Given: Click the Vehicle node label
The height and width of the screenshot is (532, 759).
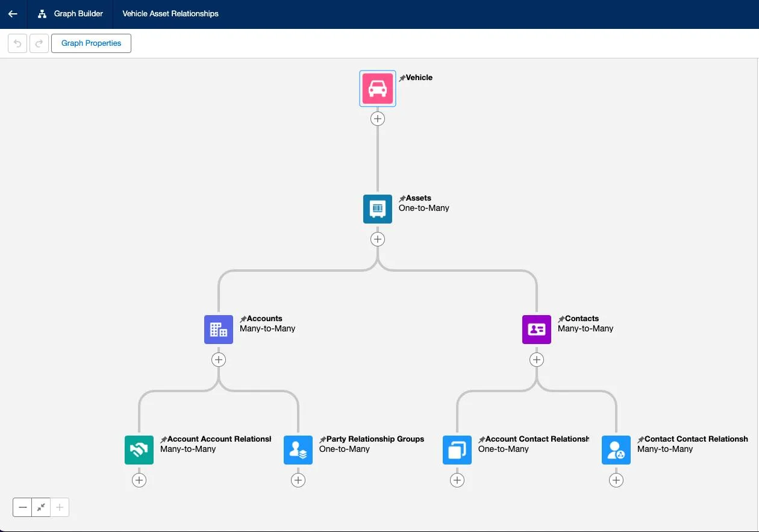Looking at the screenshot, I should 419,77.
